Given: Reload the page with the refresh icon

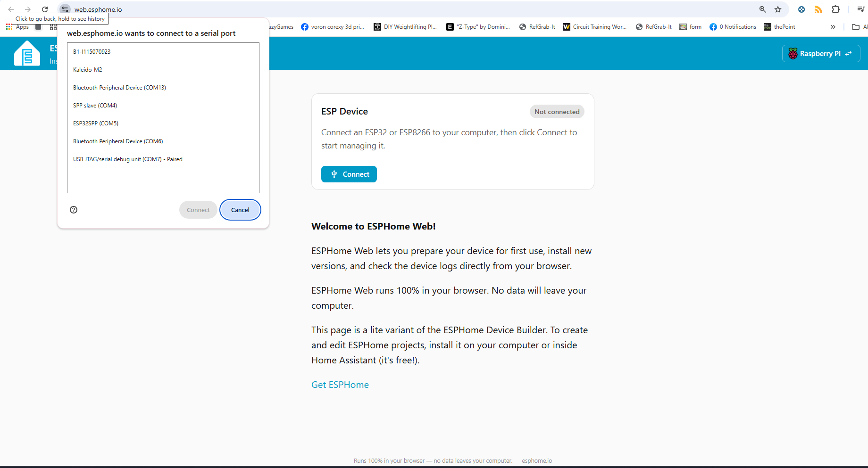Looking at the screenshot, I should [45, 9].
